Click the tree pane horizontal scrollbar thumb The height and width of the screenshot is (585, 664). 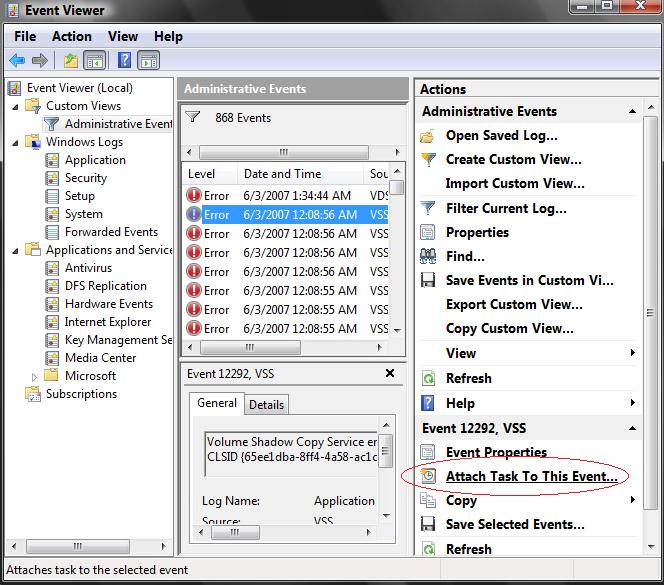[77, 546]
